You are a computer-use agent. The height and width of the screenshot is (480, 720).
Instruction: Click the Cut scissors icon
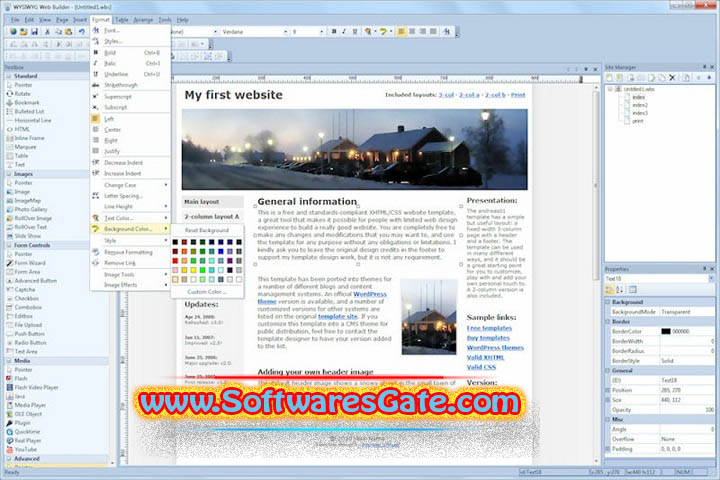click(47, 32)
